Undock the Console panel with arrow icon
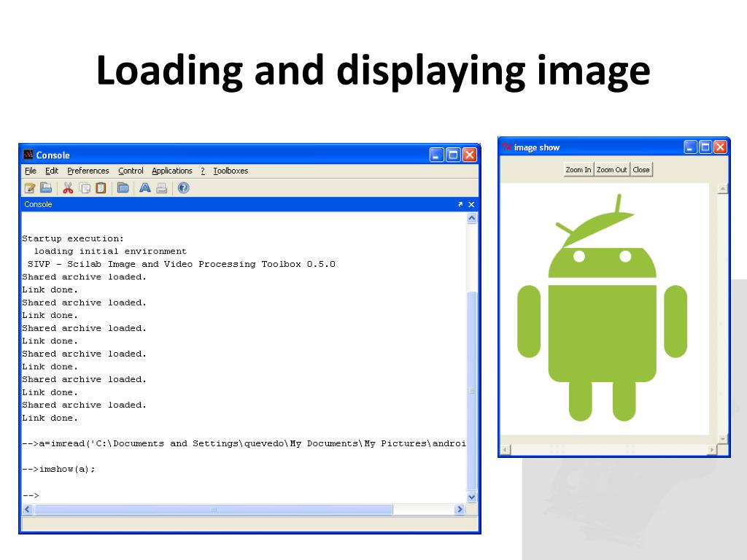Screen dimensions: 747x560 (x=460, y=204)
